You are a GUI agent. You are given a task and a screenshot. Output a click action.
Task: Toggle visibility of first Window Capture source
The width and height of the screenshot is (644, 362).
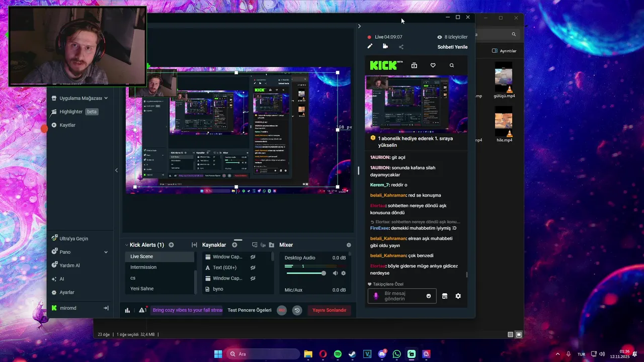(x=253, y=256)
